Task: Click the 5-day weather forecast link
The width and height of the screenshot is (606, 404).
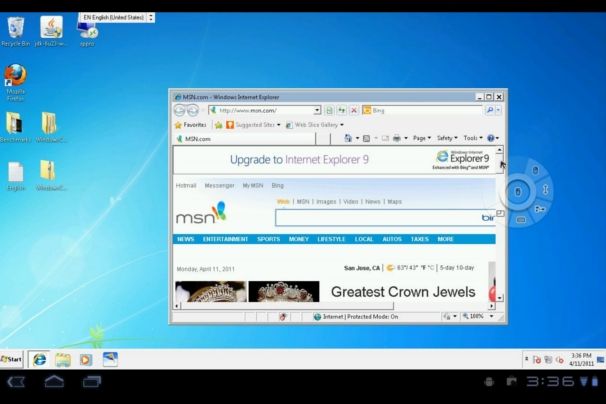Action: click(448, 268)
